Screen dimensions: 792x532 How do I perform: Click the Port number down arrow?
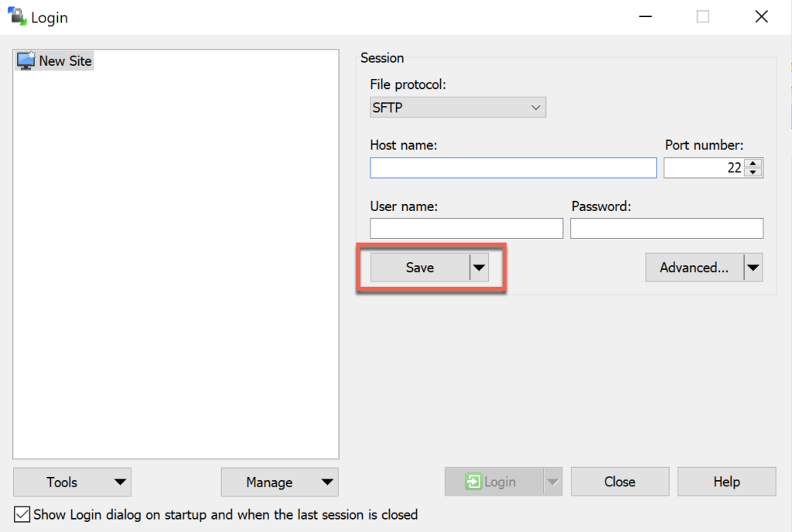pyautogui.click(x=753, y=172)
